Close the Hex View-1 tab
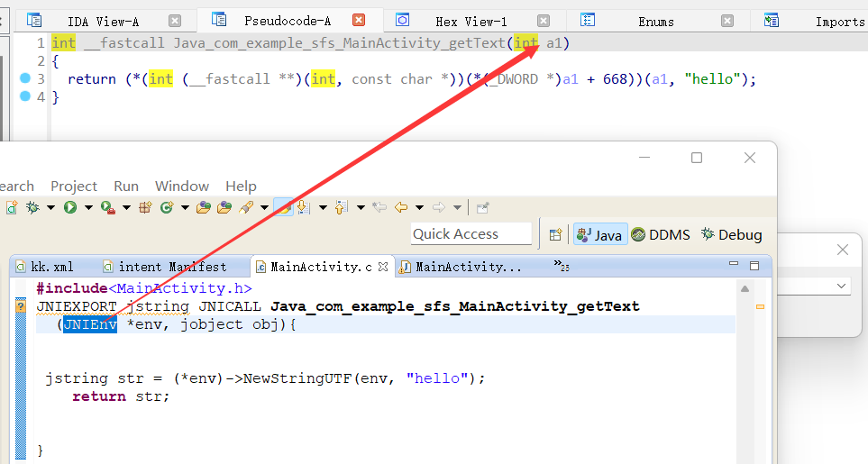Image resolution: width=868 pixels, height=464 pixels. (544, 21)
